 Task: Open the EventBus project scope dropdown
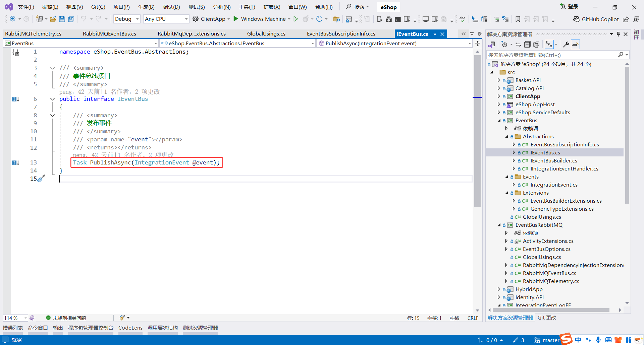coord(81,44)
